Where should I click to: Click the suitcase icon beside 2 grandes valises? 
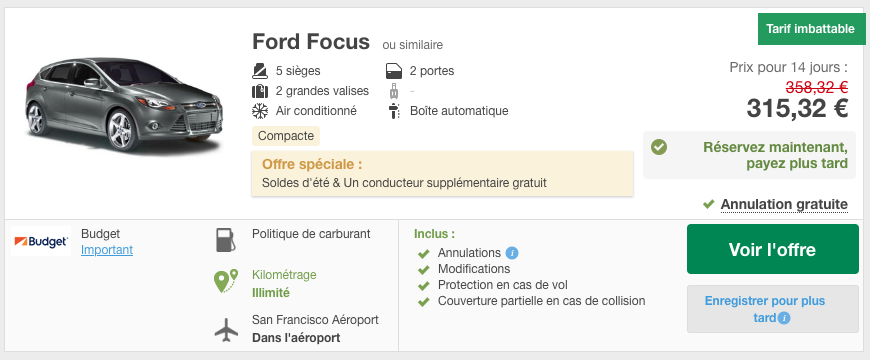[260, 91]
